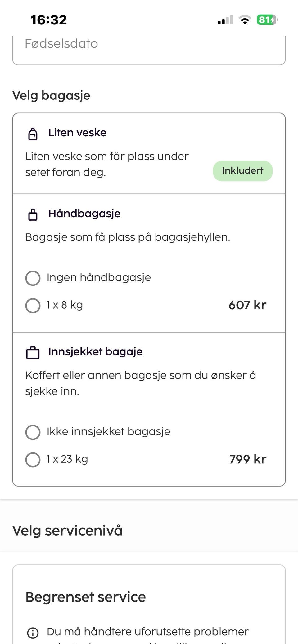Image resolution: width=298 pixels, height=644 pixels.
Task: Tap the info icon under Begrenset service
Action: pos(33,633)
